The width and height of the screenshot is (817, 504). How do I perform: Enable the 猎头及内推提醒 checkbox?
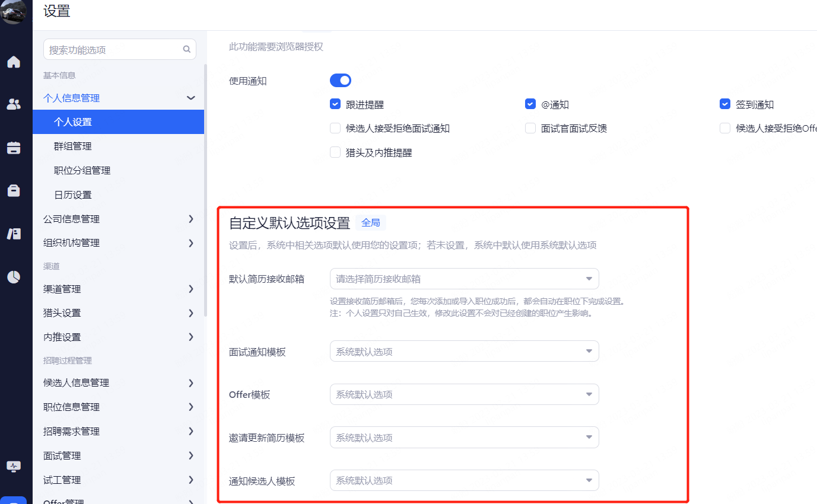(335, 152)
